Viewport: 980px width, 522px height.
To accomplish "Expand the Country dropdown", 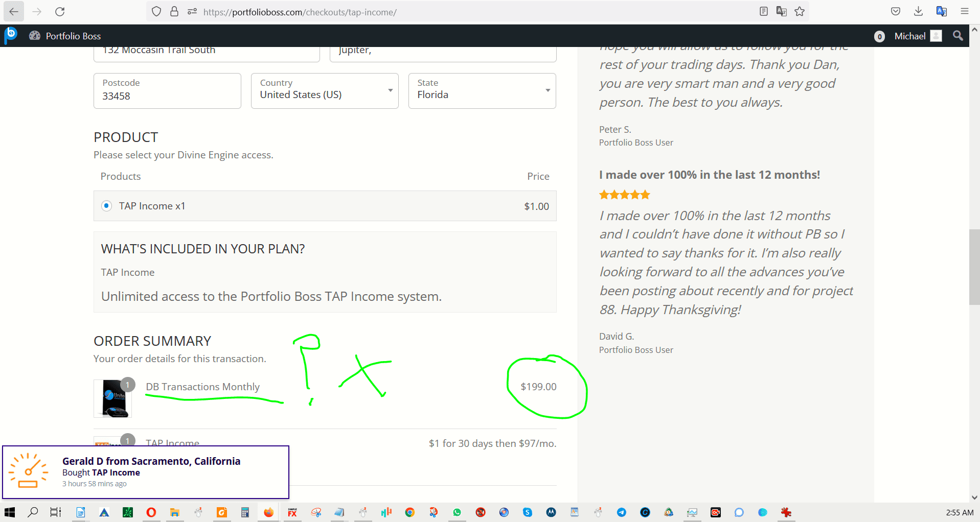I will pos(325,91).
